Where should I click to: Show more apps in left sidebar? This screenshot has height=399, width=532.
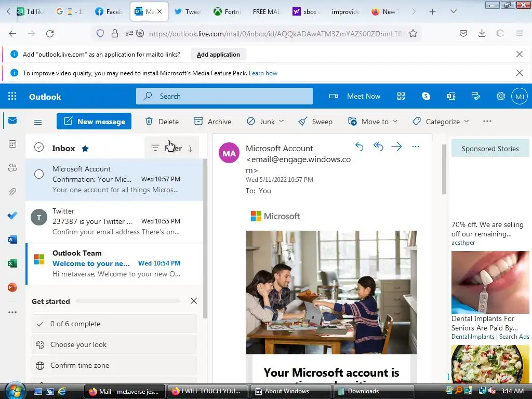tap(12, 312)
